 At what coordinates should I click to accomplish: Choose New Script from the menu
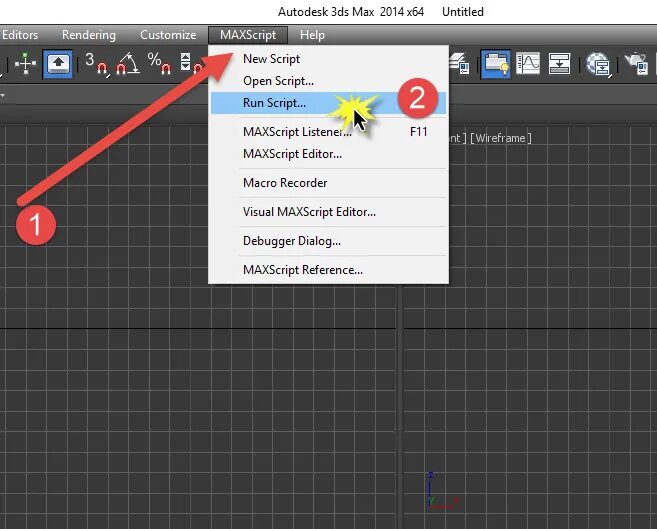coord(328,59)
